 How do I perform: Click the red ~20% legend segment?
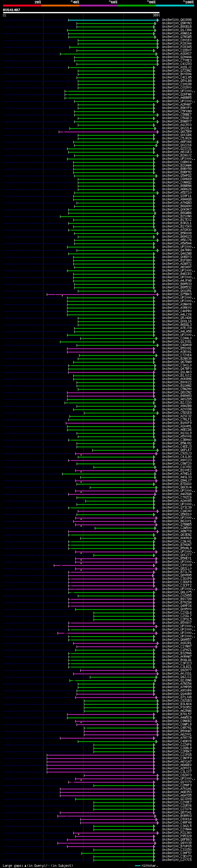(22, 6)
